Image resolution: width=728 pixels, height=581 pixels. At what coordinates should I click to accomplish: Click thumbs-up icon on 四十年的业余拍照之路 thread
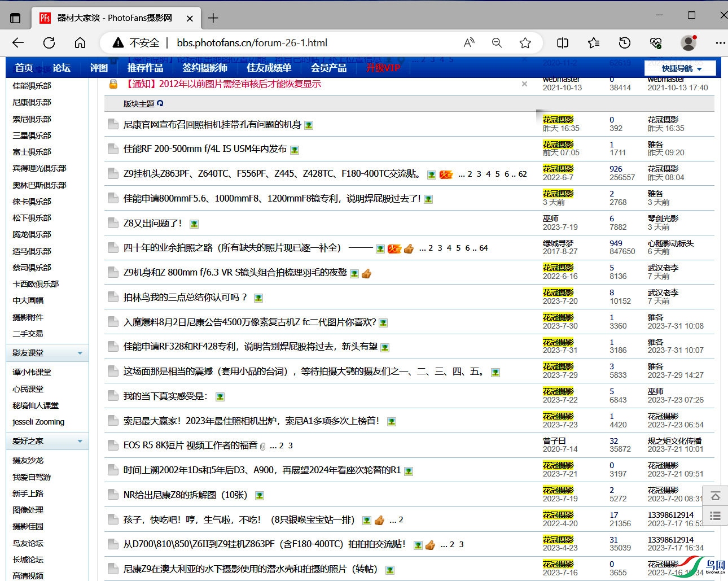tap(409, 248)
